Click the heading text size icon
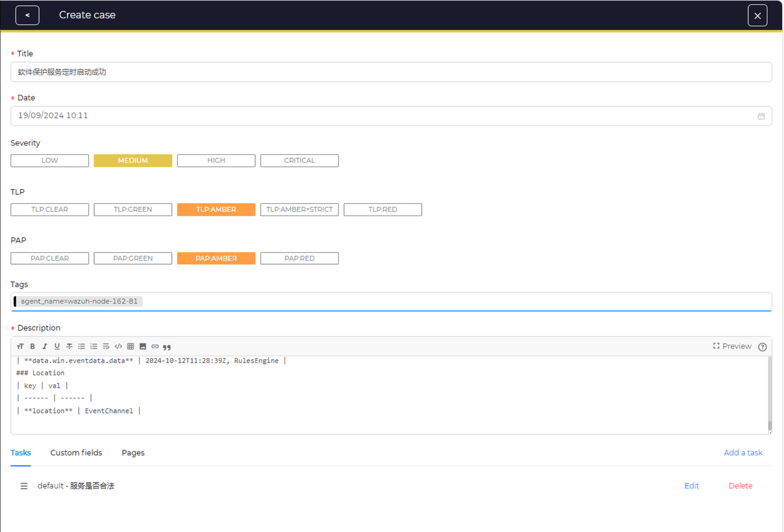 (x=20, y=346)
